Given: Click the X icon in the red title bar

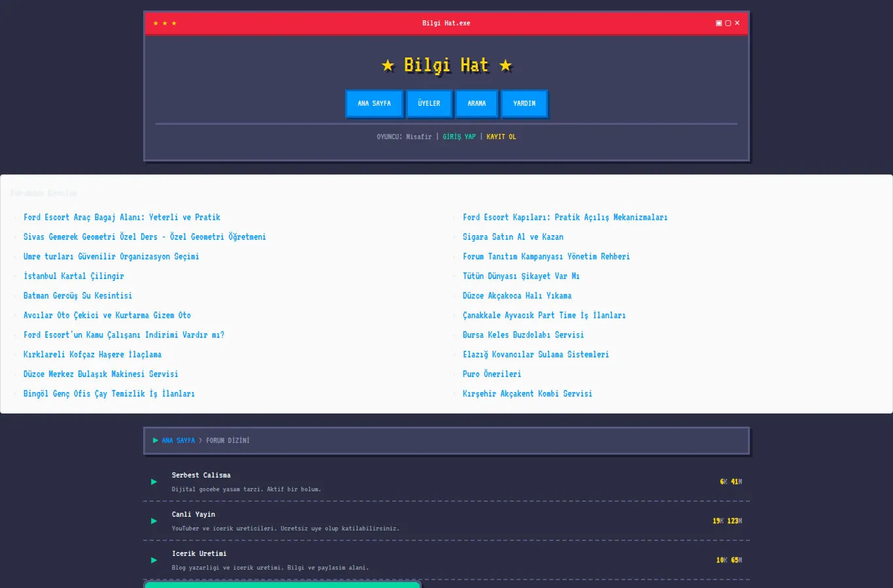Looking at the screenshot, I should click(x=737, y=23).
